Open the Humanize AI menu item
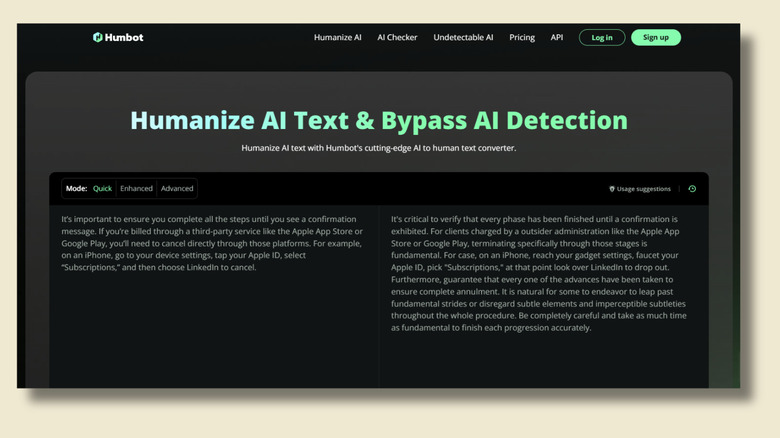The height and width of the screenshot is (438, 780). click(x=337, y=38)
